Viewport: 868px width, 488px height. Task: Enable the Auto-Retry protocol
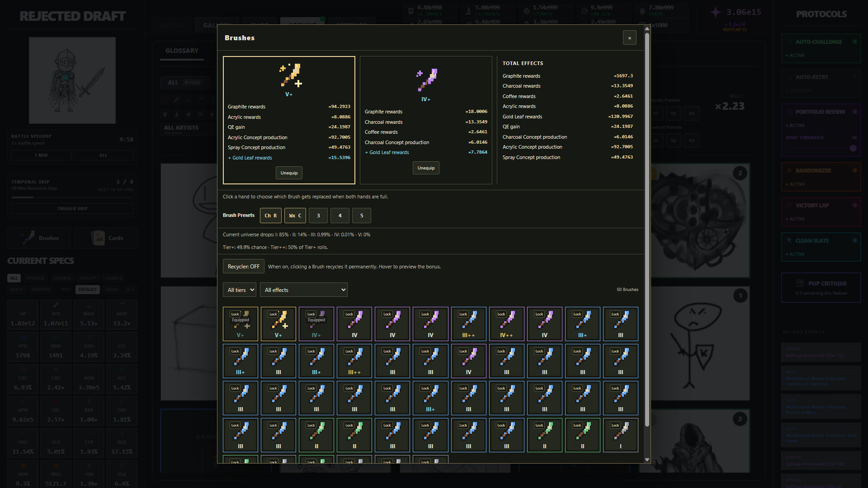821,83
